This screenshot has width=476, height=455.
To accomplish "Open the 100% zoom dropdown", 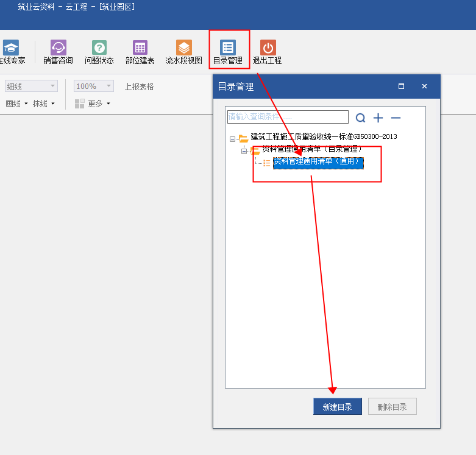I will coord(93,86).
